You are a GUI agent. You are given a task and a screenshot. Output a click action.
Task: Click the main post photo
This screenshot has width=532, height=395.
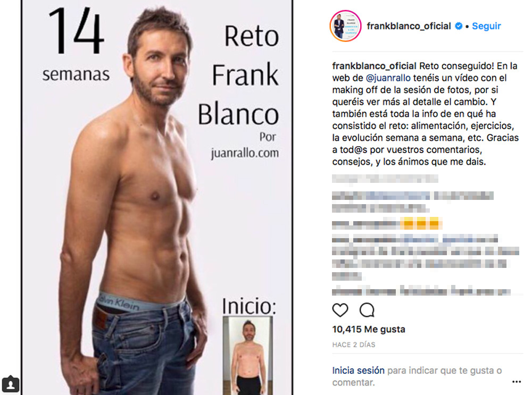pos(157,197)
